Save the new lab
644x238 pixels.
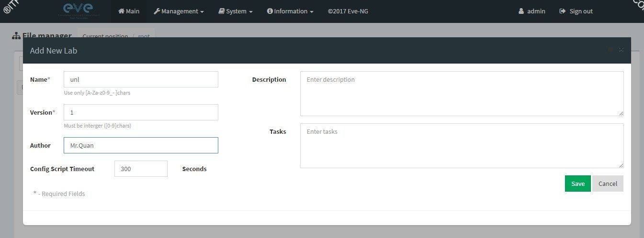[577, 184]
